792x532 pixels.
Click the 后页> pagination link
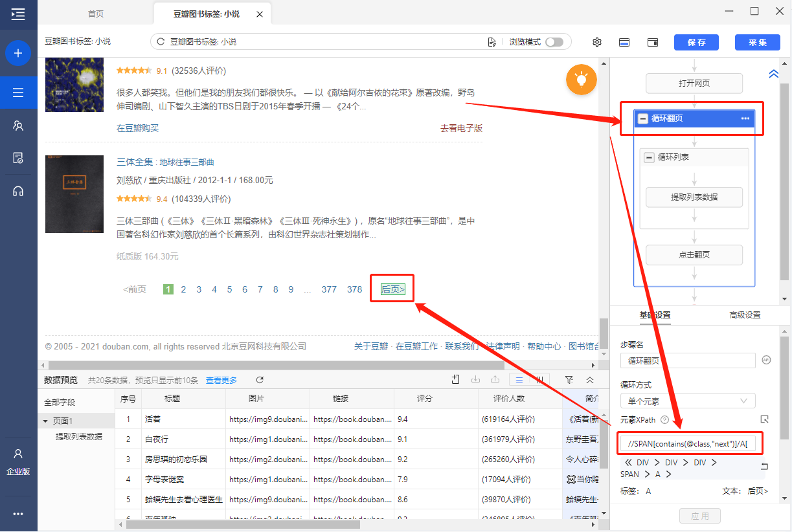click(x=393, y=289)
